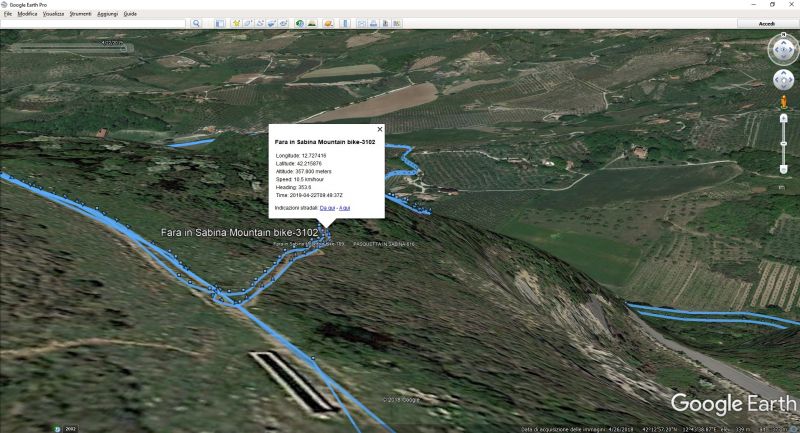Open the planets switcher icon

329,23
